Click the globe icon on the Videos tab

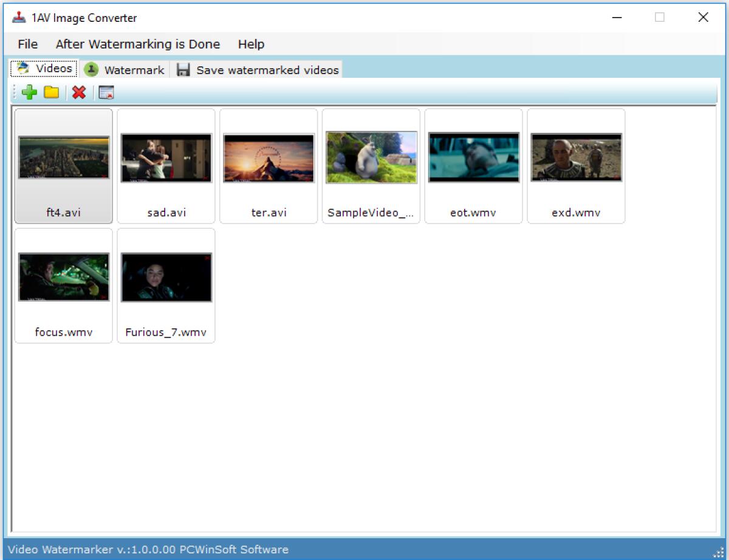22,69
